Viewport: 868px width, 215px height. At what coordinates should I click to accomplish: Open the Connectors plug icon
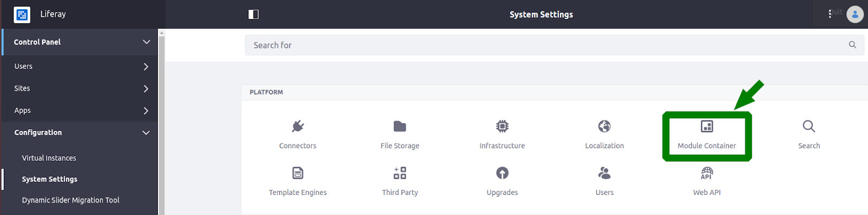click(x=298, y=127)
